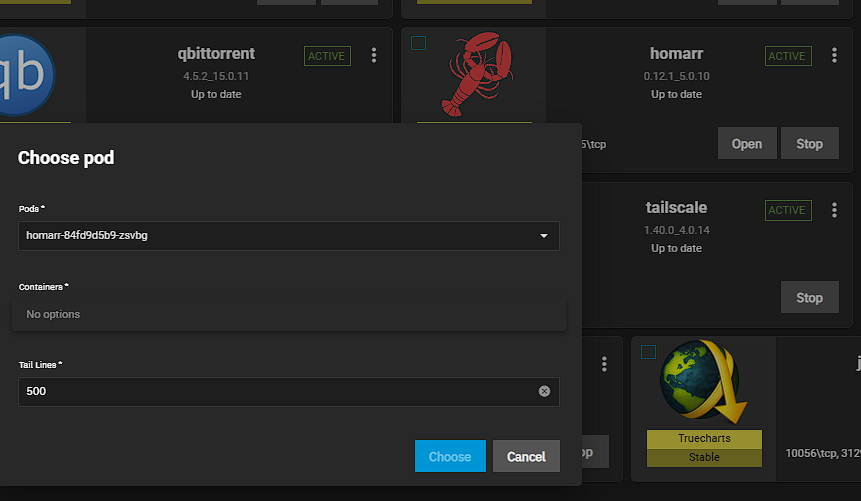
Task: Click the Choose pod dialog heading
Action: (66, 158)
